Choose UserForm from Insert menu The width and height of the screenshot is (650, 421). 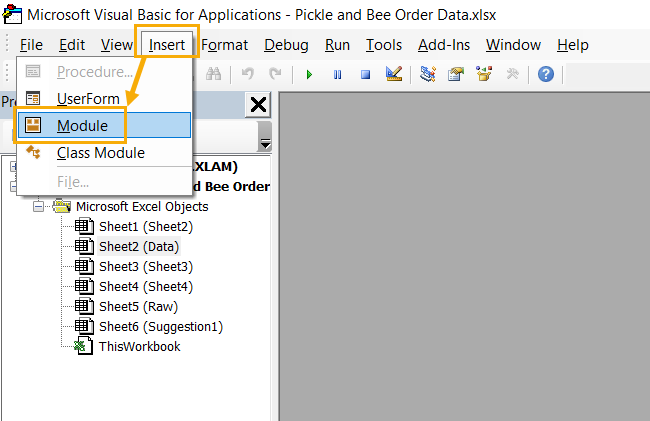point(104,99)
